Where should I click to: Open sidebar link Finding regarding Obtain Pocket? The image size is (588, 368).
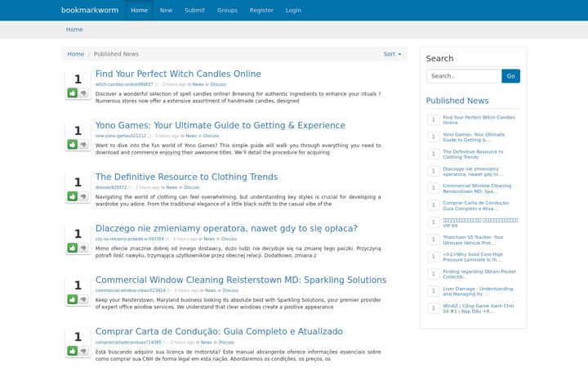(479, 274)
